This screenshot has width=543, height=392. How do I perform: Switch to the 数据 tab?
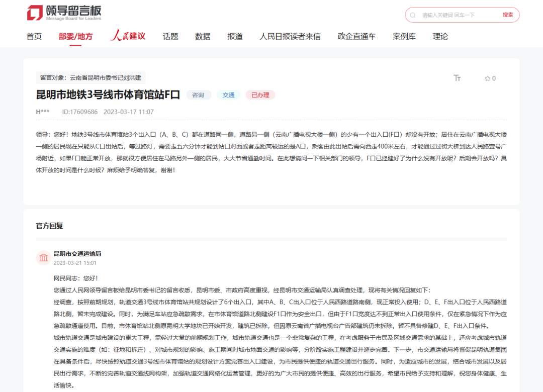(203, 36)
